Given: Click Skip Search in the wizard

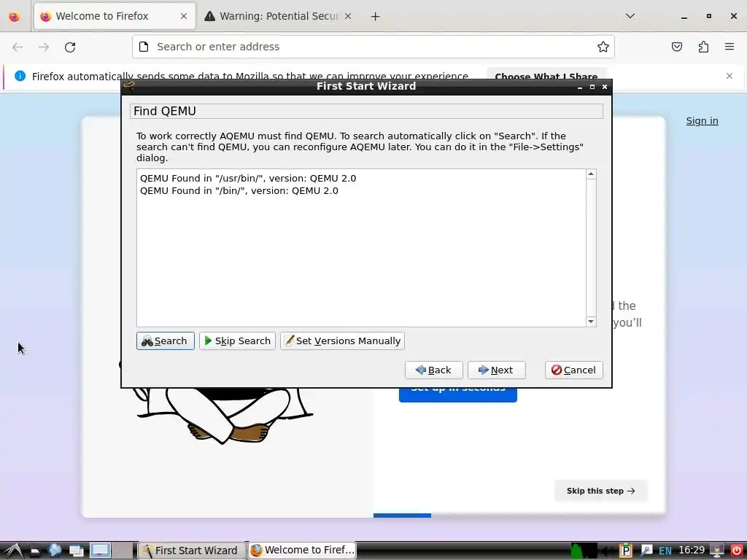Looking at the screenshot, I should pyautogui.click(x=237, y=341).
